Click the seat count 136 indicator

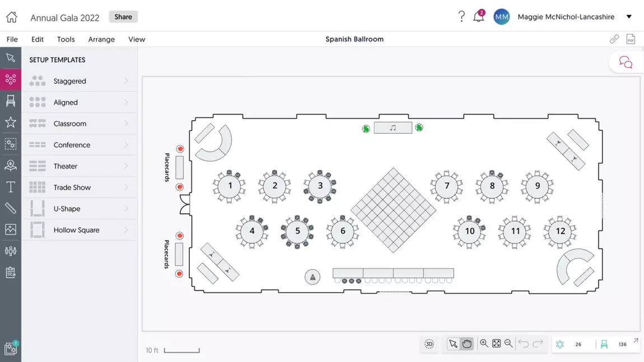(622, 344)
